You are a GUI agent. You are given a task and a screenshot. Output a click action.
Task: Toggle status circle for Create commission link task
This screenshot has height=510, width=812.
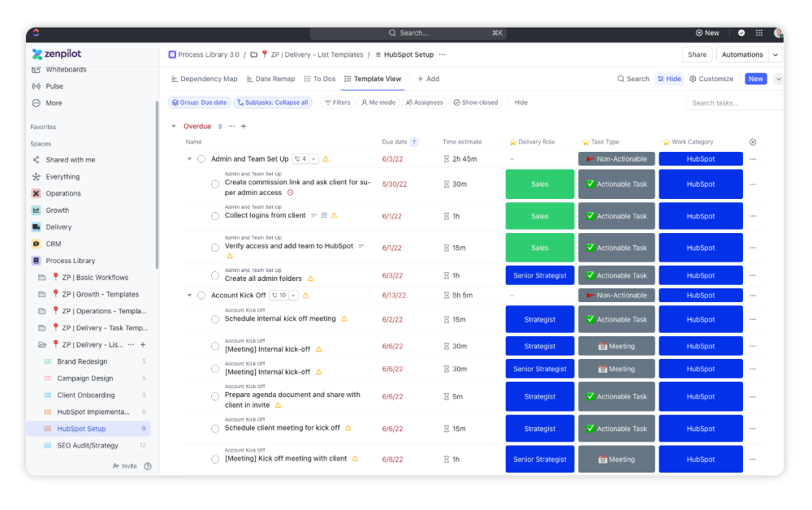tap(215, 184)
